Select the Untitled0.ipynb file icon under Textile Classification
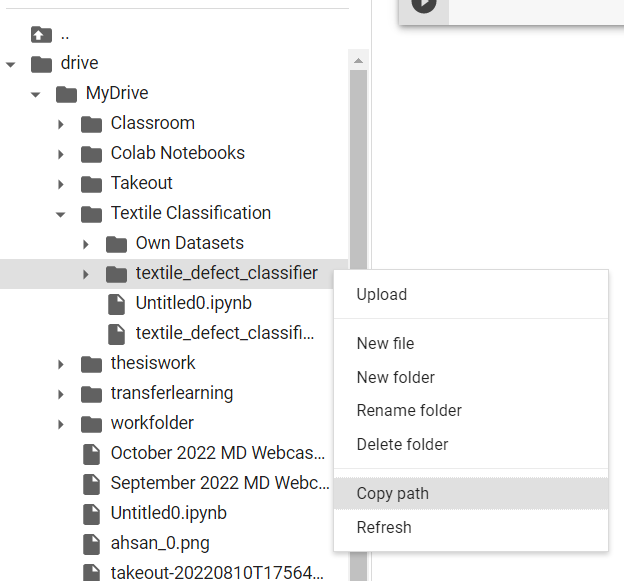Image resolution: width=624 pixels, height=581 pixels. pyautogui.click(x=117, y=304)
